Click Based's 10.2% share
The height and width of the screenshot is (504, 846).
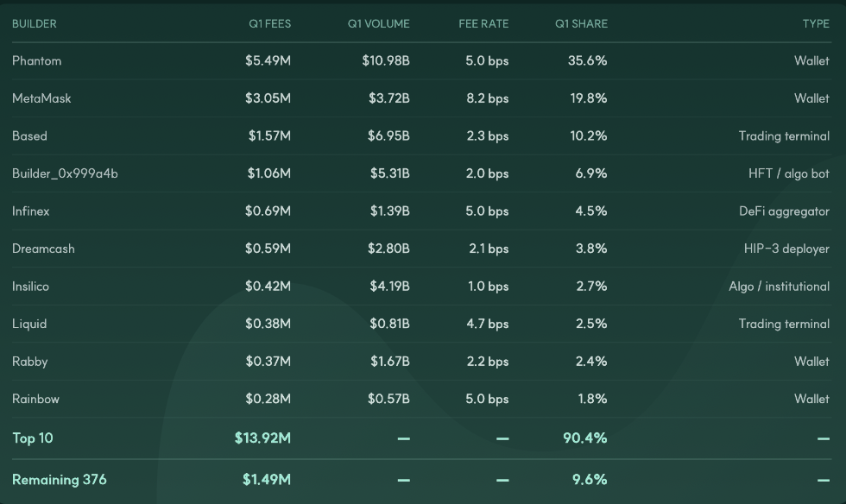589,136
